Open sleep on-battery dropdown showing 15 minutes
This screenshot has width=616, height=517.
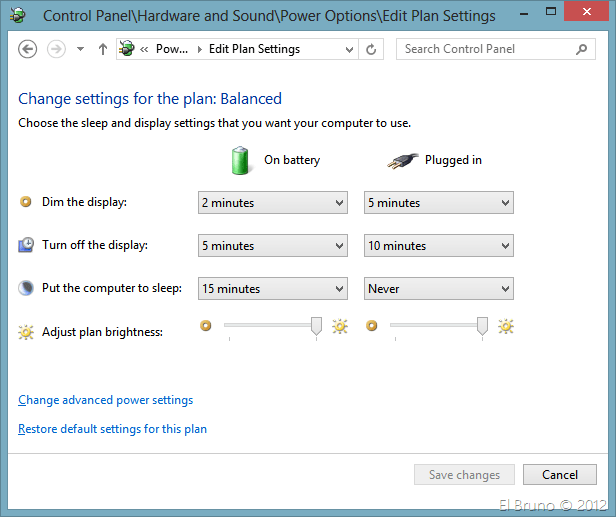point(273,289)
